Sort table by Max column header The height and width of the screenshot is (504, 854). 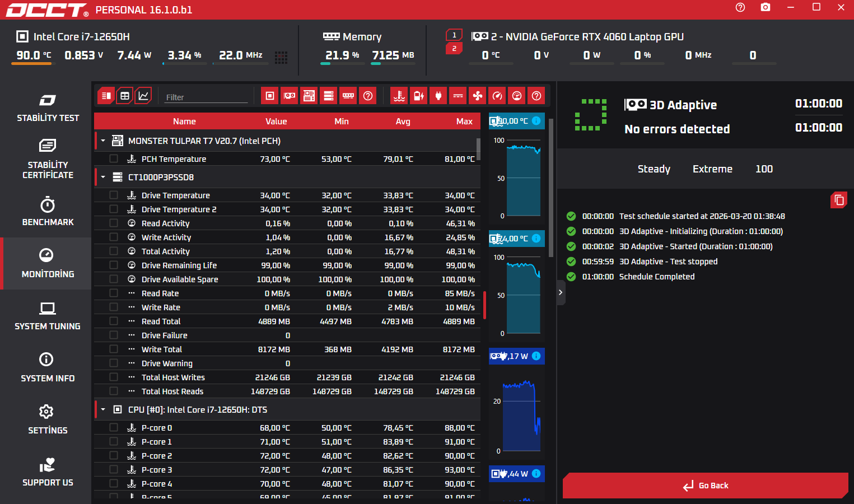click(x=464, y=122)
